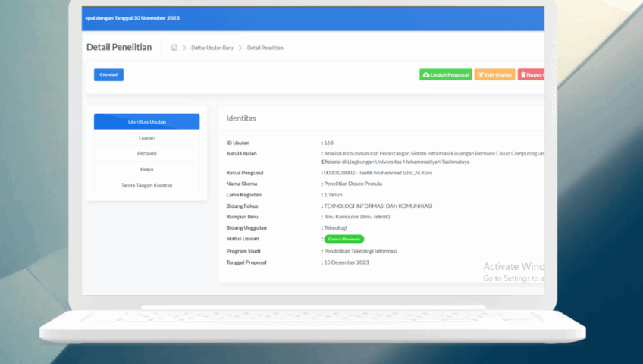Switch to the Luaran tab
The height and width of the screenshot is (364, 643).
point(147,138)
